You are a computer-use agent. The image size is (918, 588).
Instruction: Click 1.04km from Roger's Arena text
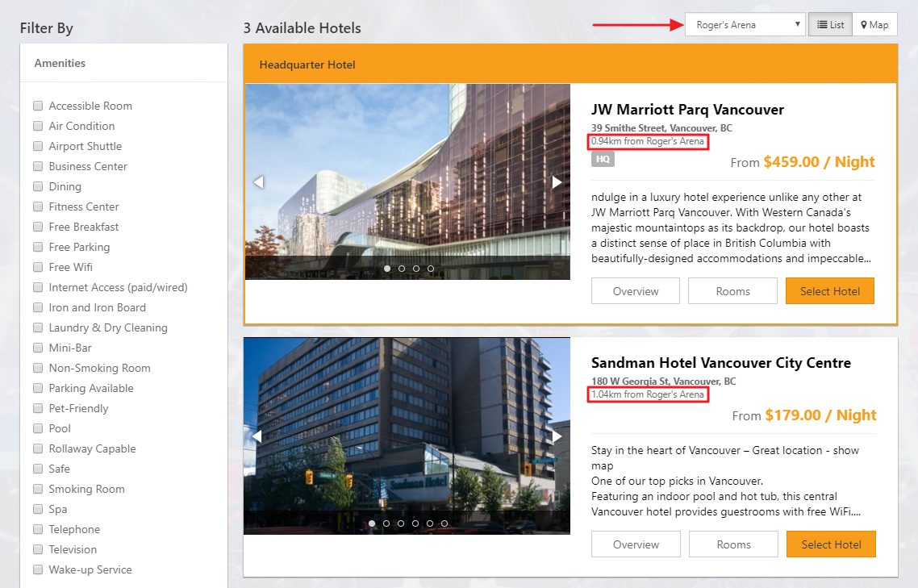click(648, 394)
